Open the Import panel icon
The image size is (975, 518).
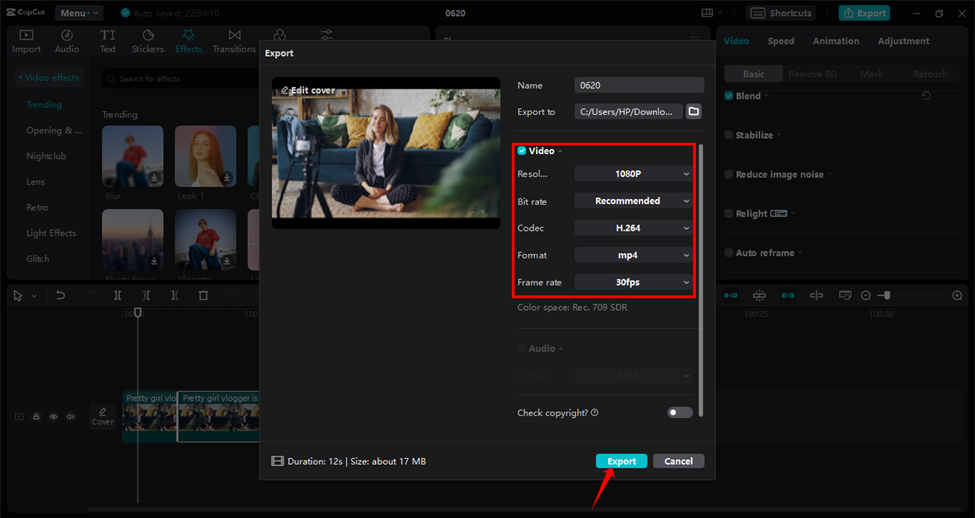(26, 35)
